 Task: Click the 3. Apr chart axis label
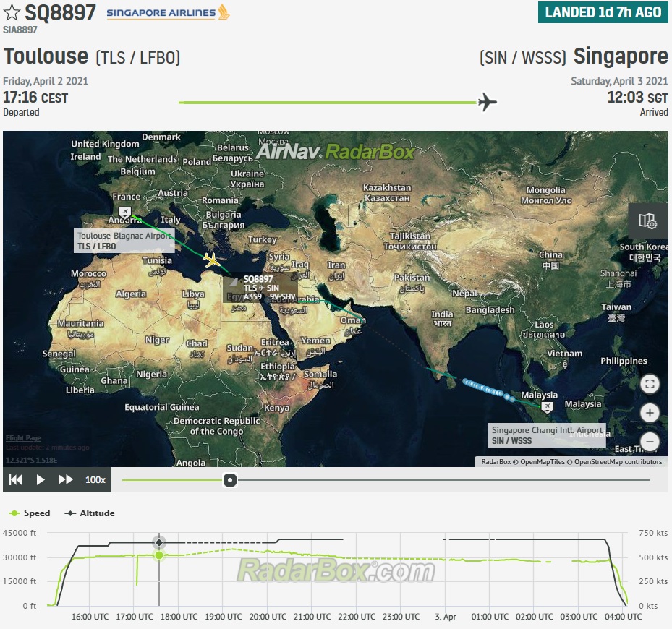[446, 617]
